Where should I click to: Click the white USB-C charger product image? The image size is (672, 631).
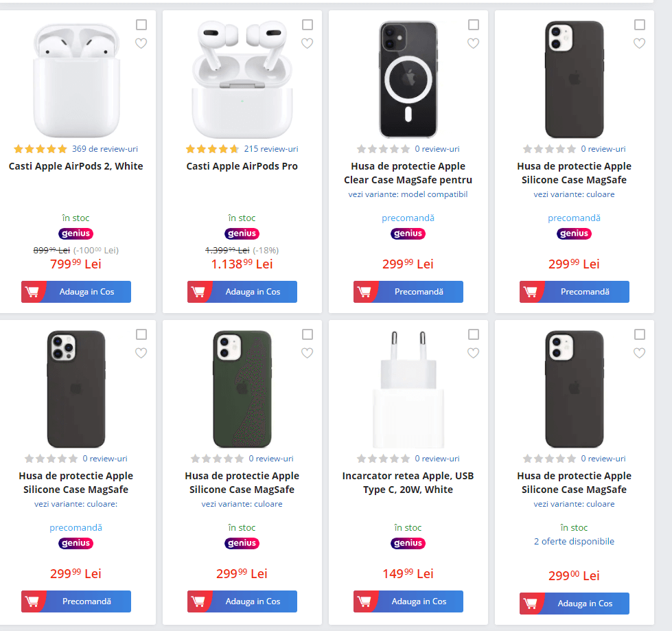[x=408, y=388]
